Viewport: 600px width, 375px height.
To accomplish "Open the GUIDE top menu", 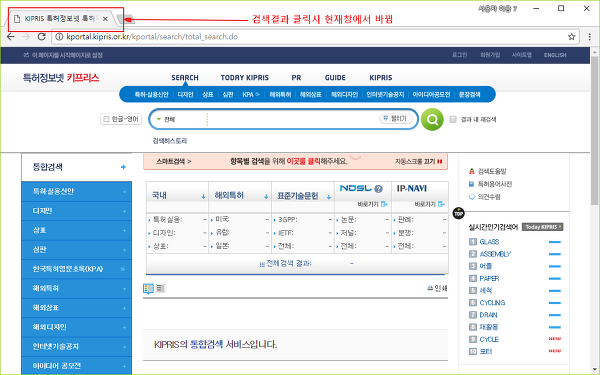I will 335,78.
